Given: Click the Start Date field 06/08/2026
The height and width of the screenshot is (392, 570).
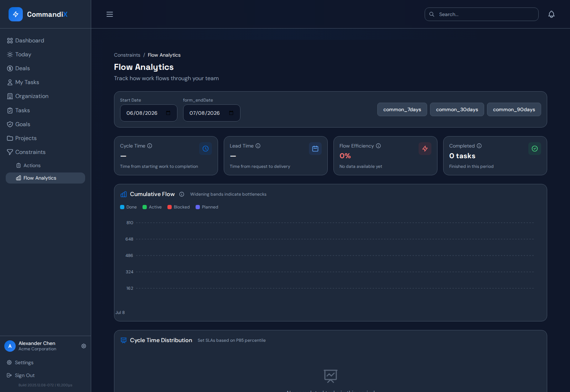Looking at the screenshot, I should pos(149,113).
